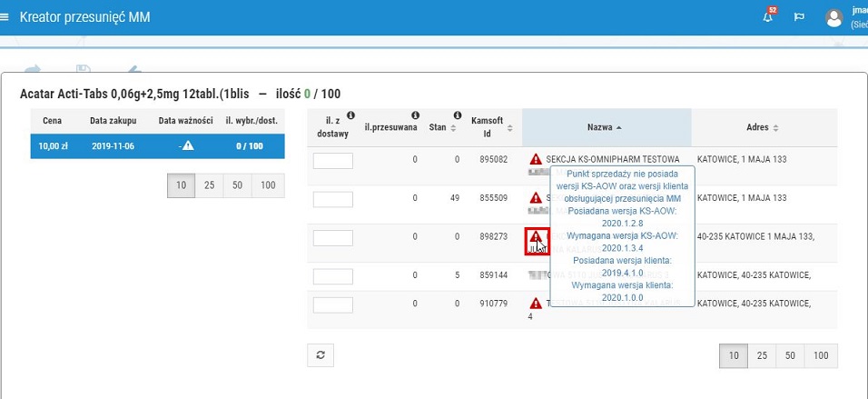
Task: Click quantity input for row 859144
Action: pyautogui.click(x=332, y=276)
